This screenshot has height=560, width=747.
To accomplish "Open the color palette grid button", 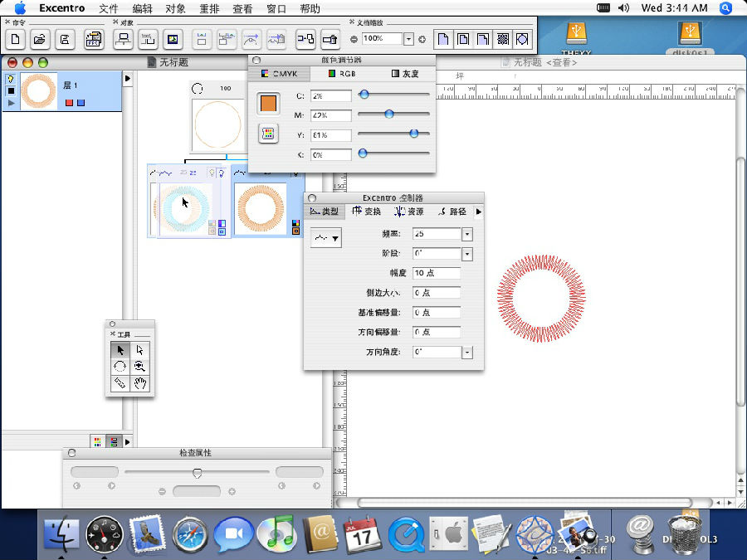I will [267, 134].
